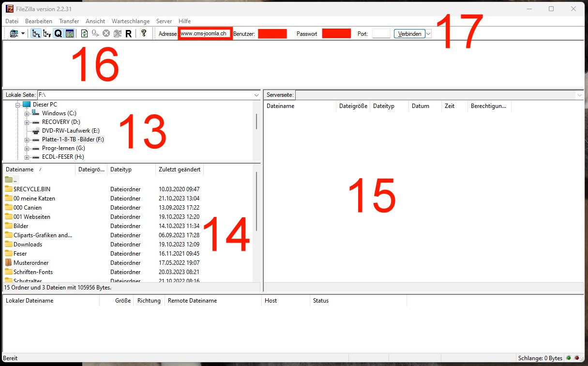The width and height of the screenshot is (588, 366).
Task: Toggle the transfer queue Q icon
Action: point(58,33)
